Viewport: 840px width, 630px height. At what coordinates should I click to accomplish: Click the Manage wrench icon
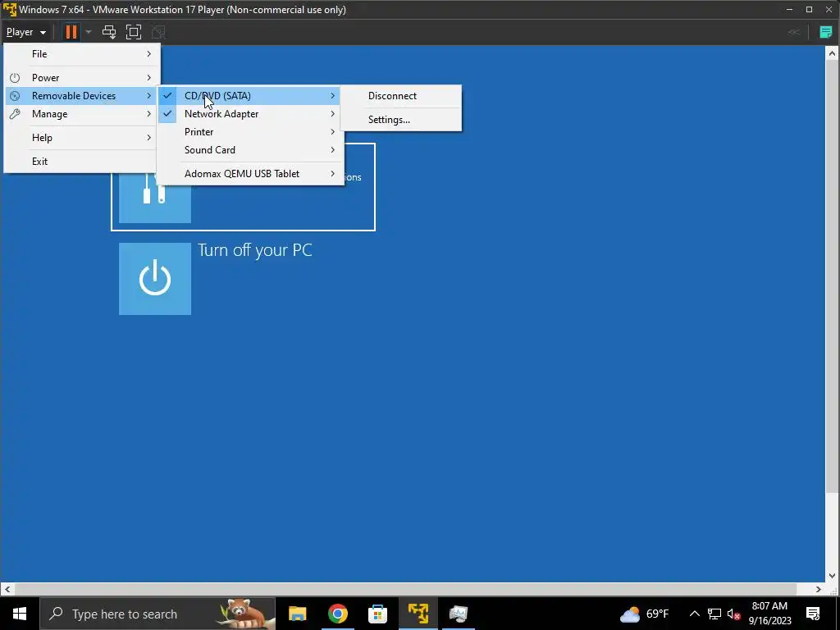(15, 114)
